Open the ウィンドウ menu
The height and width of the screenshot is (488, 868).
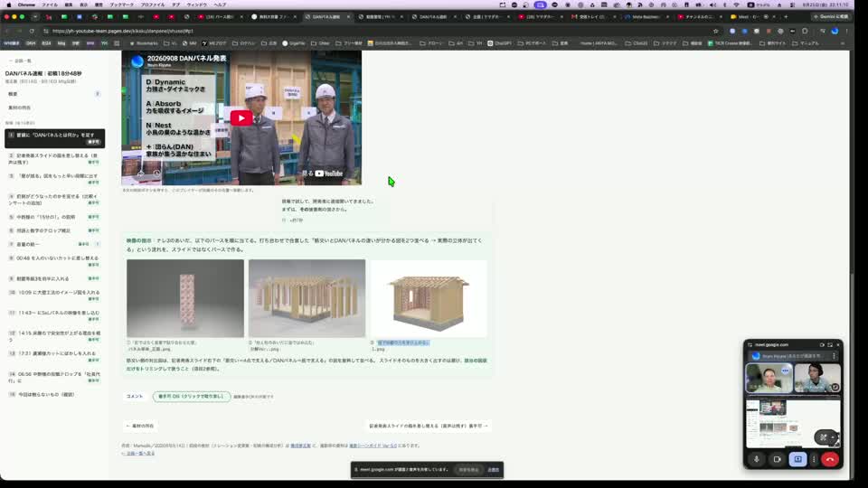coord(196,5)
